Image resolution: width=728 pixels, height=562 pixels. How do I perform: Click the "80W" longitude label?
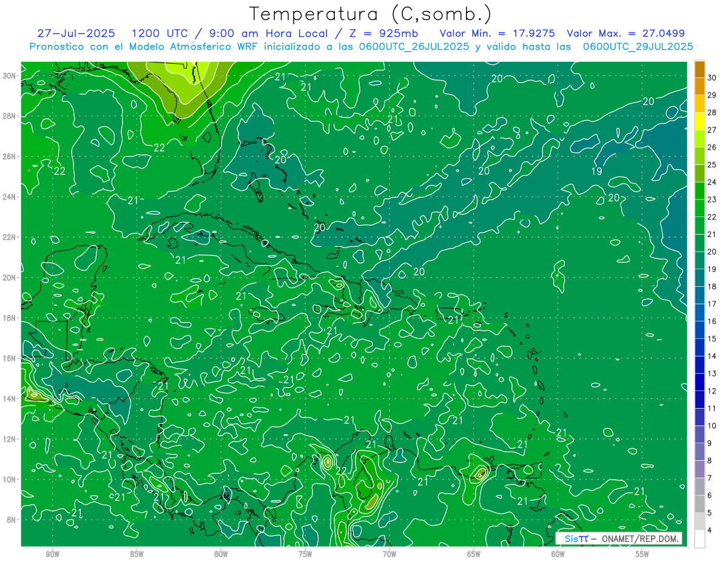(x=221, y=554)
